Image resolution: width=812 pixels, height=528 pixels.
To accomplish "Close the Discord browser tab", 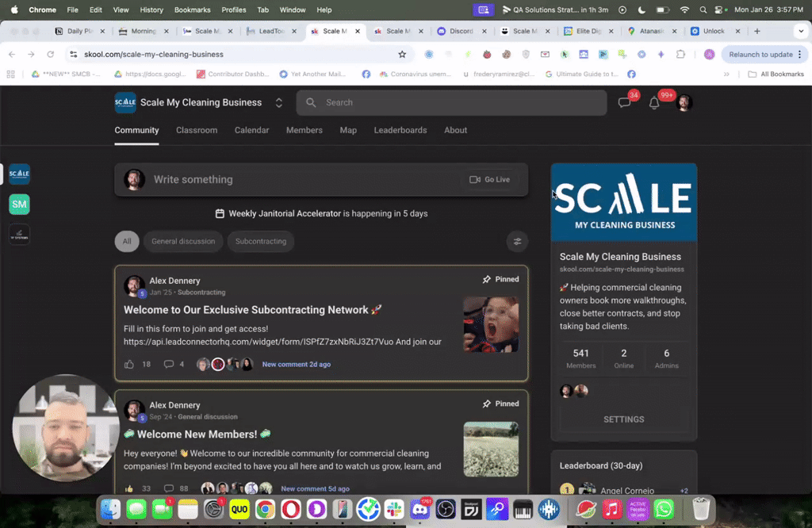I will pyautogui.click(x=485, y=31).
